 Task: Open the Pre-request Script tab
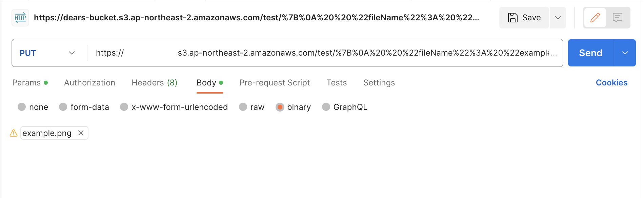point(275,83)
